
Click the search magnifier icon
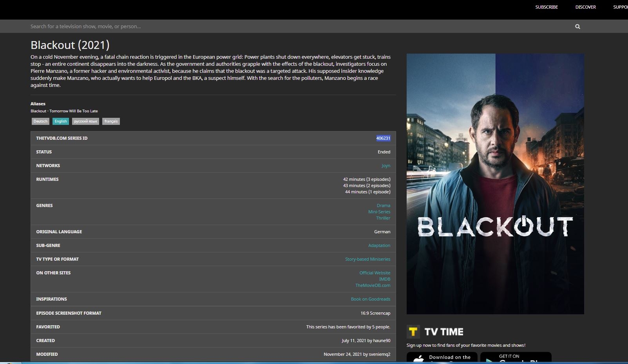(577, 27)
